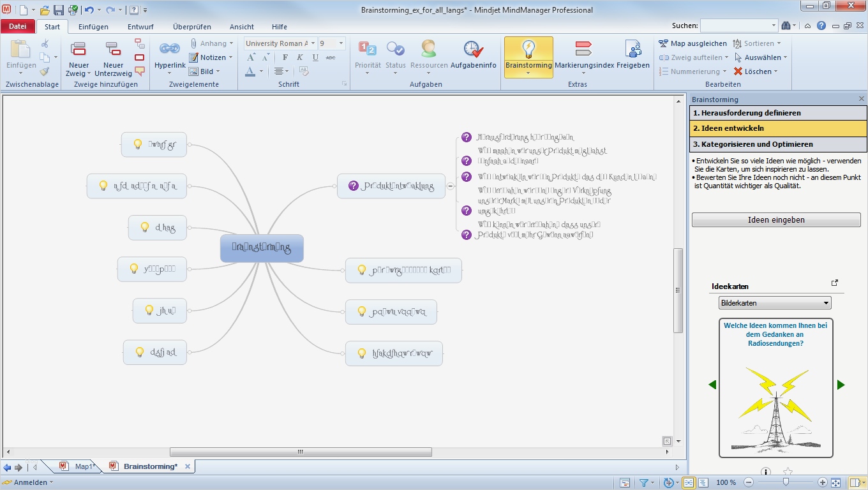Open the filter dropdown in status bar
This screenshot has width=868, height=490.
point(652,483)
